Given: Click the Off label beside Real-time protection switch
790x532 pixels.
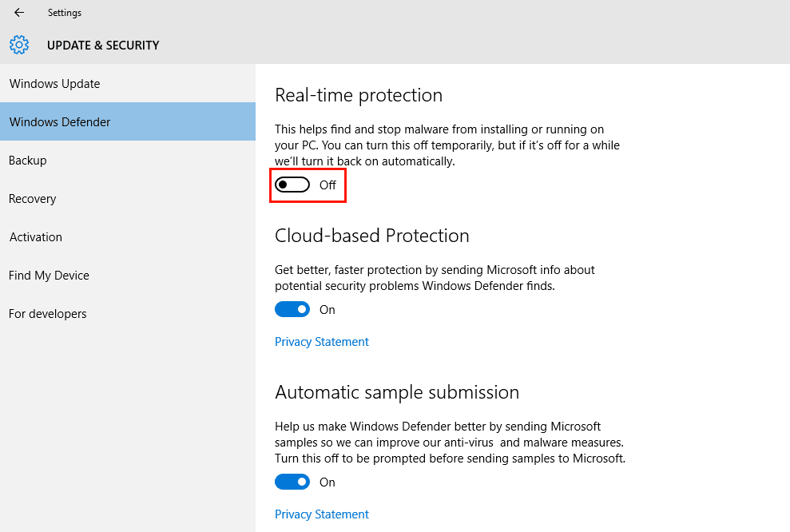Looking at the screenshot, I should point(328,185).
